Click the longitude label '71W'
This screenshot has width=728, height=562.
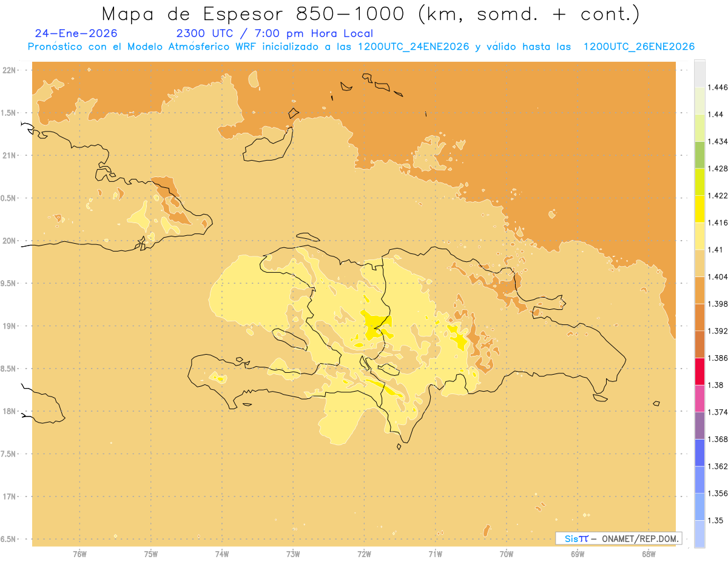pyautogui.click(x=435, y=554)
